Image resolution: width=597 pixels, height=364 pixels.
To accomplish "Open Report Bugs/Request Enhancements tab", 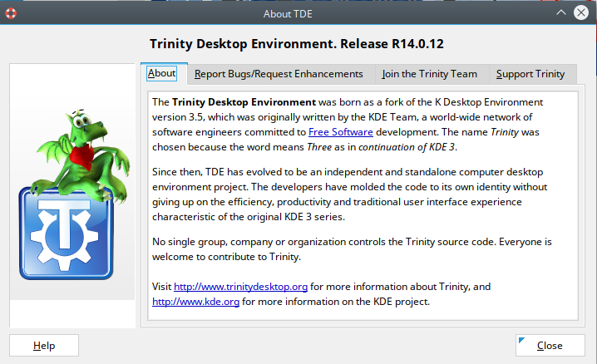I will [x=279, y=74].
